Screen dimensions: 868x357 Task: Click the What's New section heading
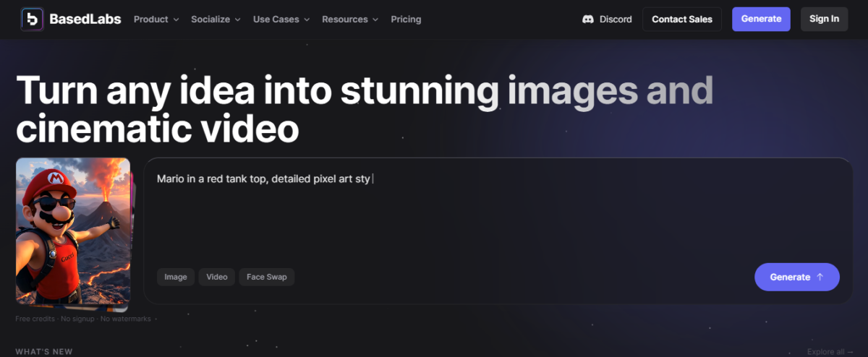coord(44,352)
